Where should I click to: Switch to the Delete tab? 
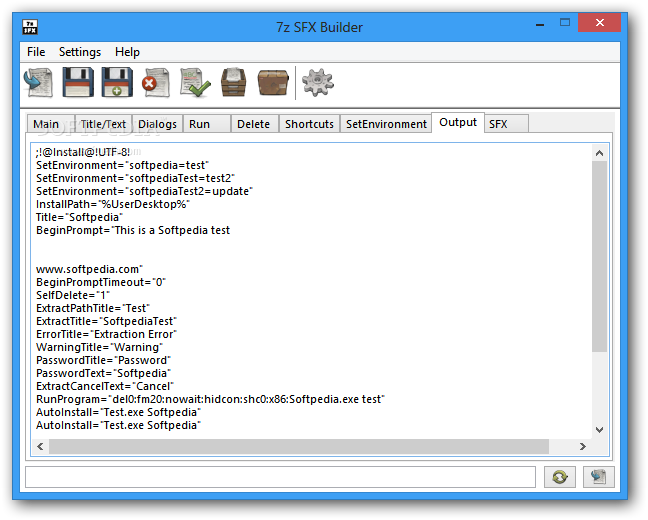pos(255,124)
